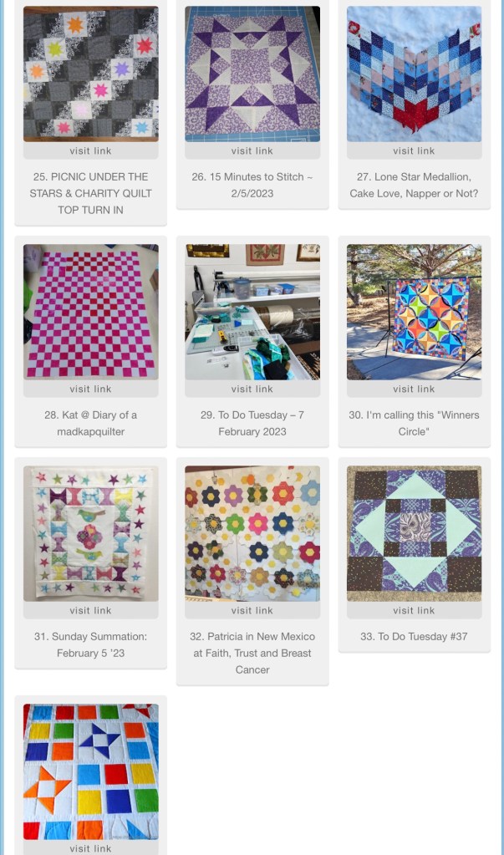Click visit link under the rainbow squares quilt

90,848
